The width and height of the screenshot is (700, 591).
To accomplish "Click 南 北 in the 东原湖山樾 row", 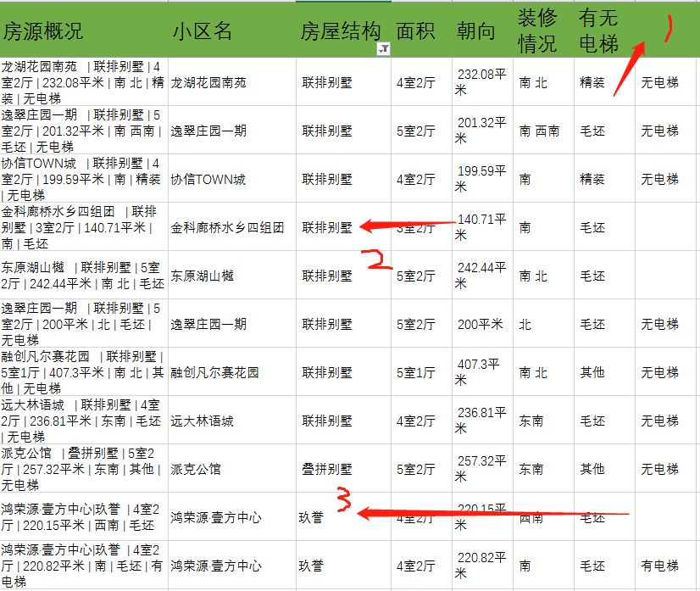I will click(543, 276).
